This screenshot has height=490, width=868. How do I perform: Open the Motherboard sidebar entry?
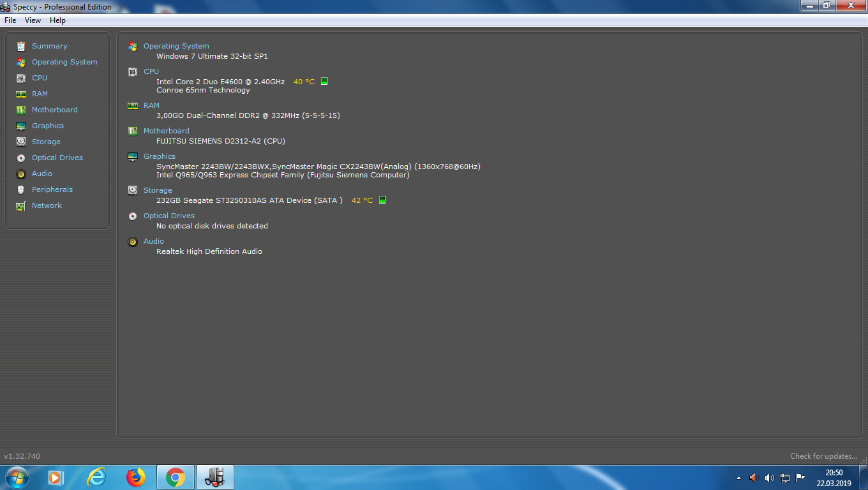pos(55,110)
